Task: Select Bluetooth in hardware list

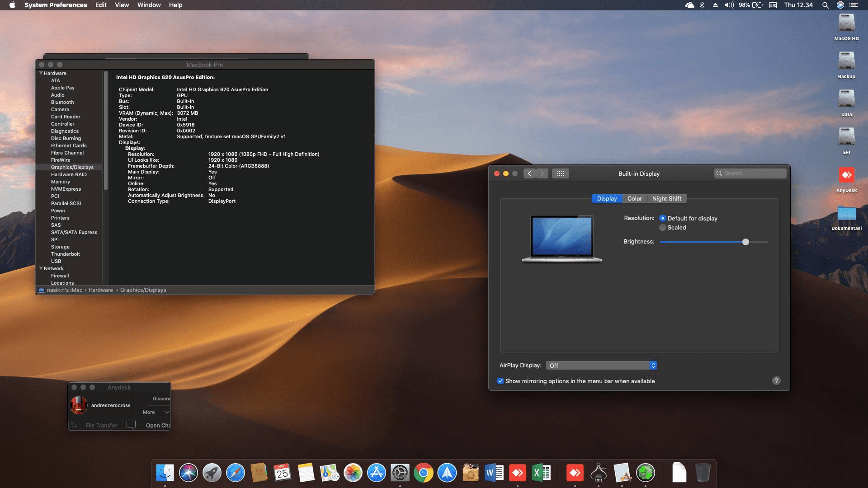Action: (62, 102)
